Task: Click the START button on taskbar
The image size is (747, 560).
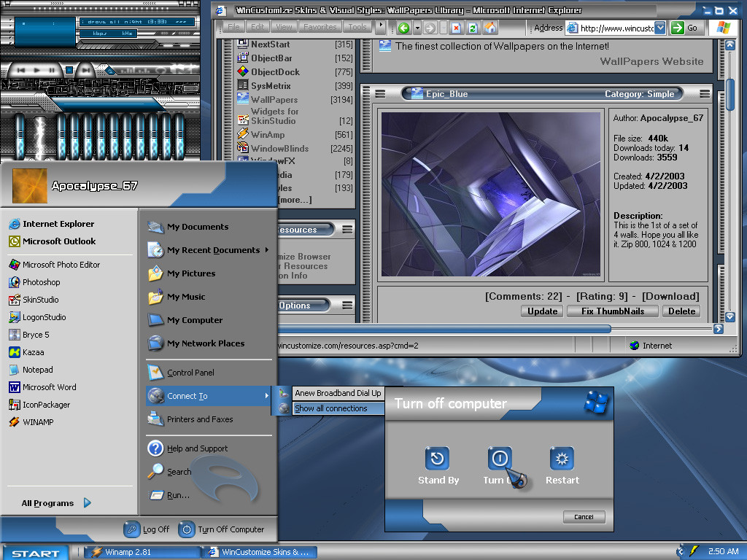Action: click(35, 553)
